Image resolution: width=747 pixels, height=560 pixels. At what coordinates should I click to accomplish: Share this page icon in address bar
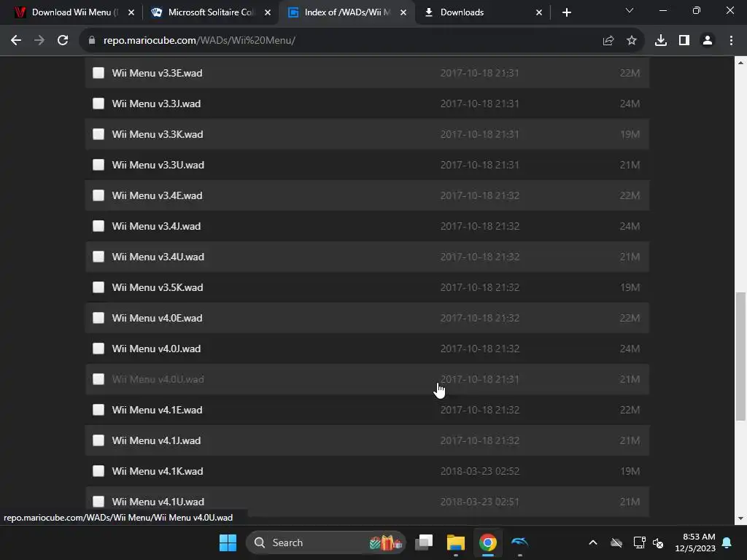(608, 41)
